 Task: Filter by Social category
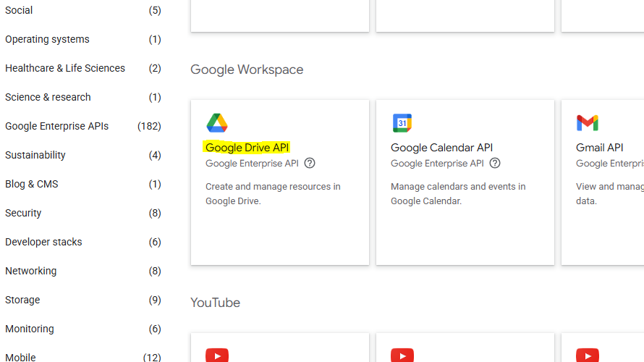(19, 10)
